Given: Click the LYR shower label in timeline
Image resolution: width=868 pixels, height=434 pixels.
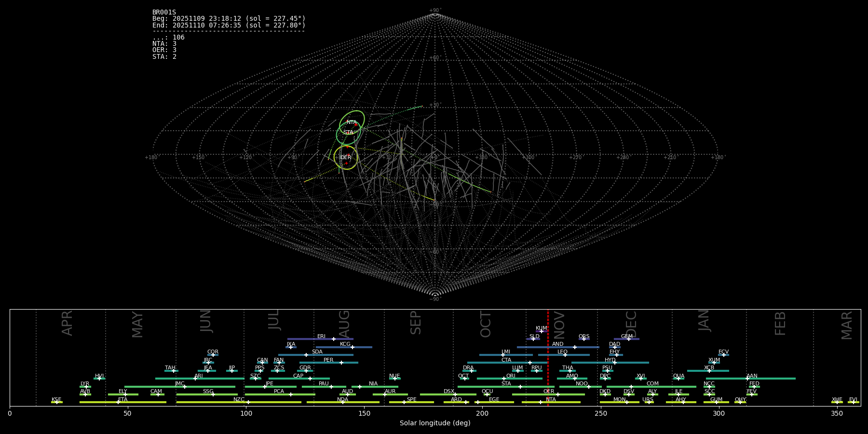Looking at the screenshot, I should pyautogui.click(x=85, y=384).
